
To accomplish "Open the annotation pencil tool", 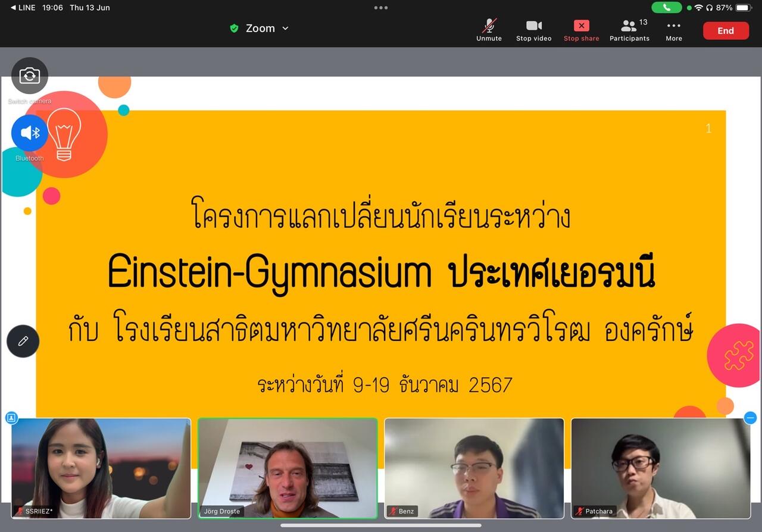I will coord(23,341).
